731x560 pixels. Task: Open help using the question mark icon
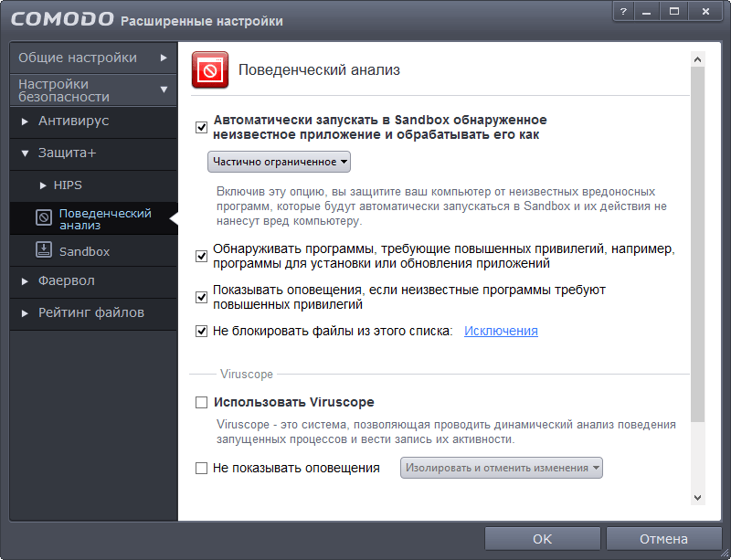tap(623, 12)
